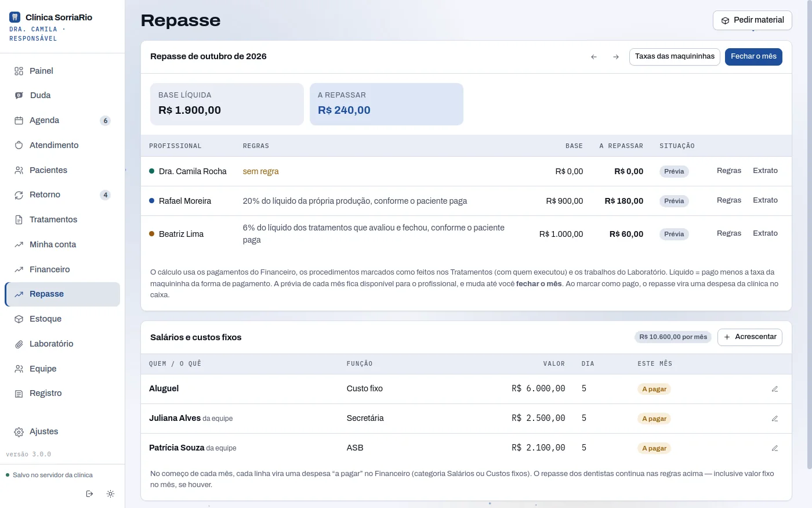Image resolution: width=812 pixels, height=508 pixels.
Task: Open Agenda in the sidebar
Action: tap(63, 120)
